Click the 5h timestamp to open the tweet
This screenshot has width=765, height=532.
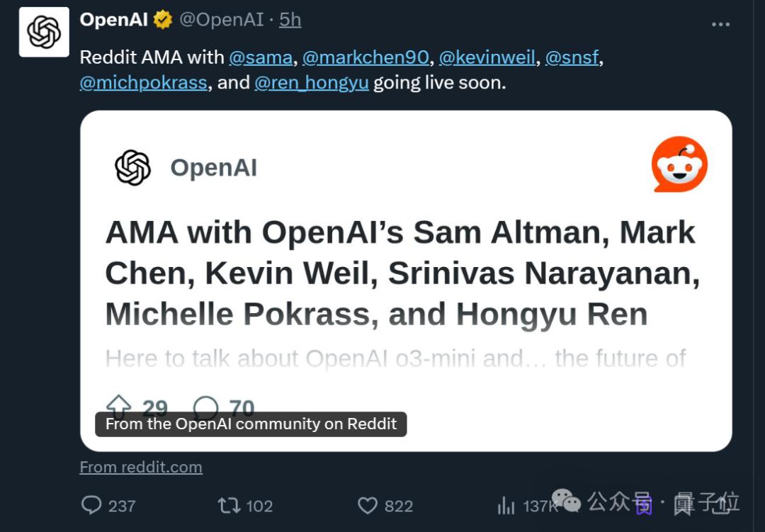coord(289,20)
